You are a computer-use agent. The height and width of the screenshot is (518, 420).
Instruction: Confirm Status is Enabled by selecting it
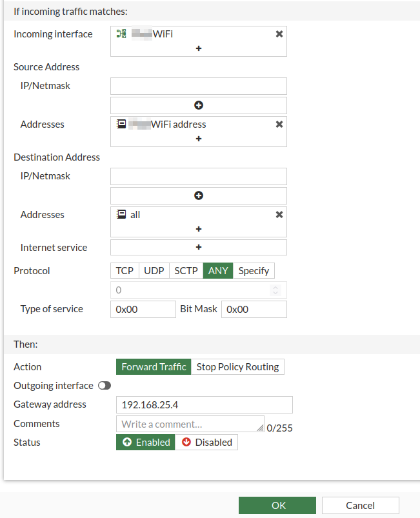click(x=145, y=442)
